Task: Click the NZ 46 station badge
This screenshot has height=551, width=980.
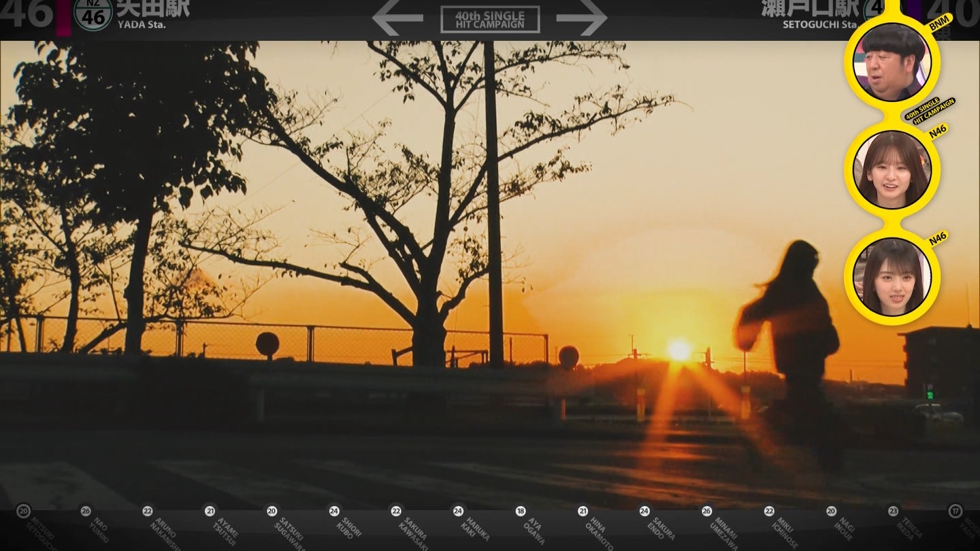Action: [93, 15]
